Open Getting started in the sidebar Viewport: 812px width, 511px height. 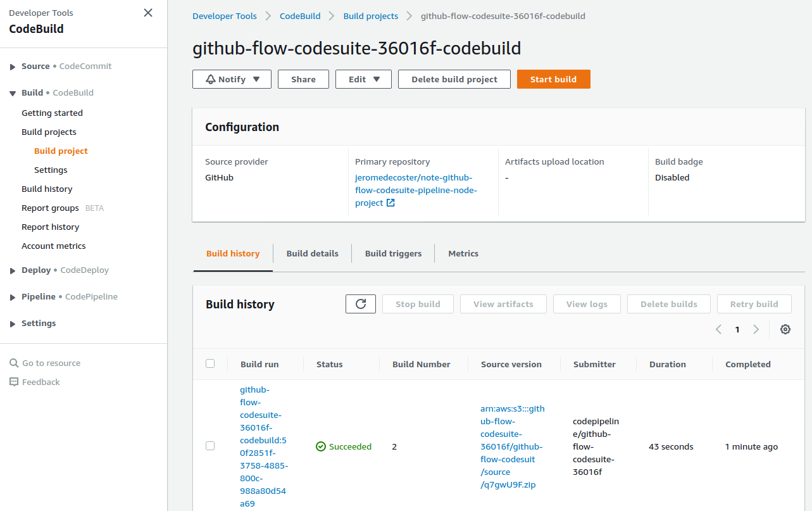click(x=52, y=113)
